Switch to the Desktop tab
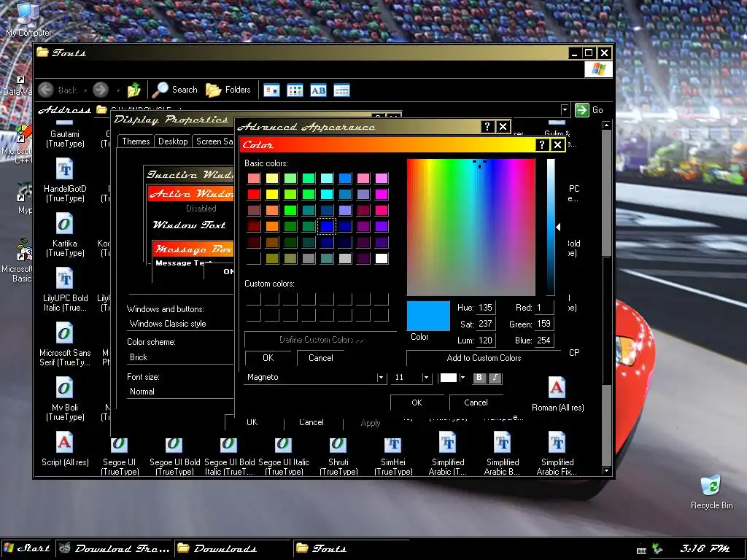747x560 pixels. pyautogui.click(x=173, y=141)
